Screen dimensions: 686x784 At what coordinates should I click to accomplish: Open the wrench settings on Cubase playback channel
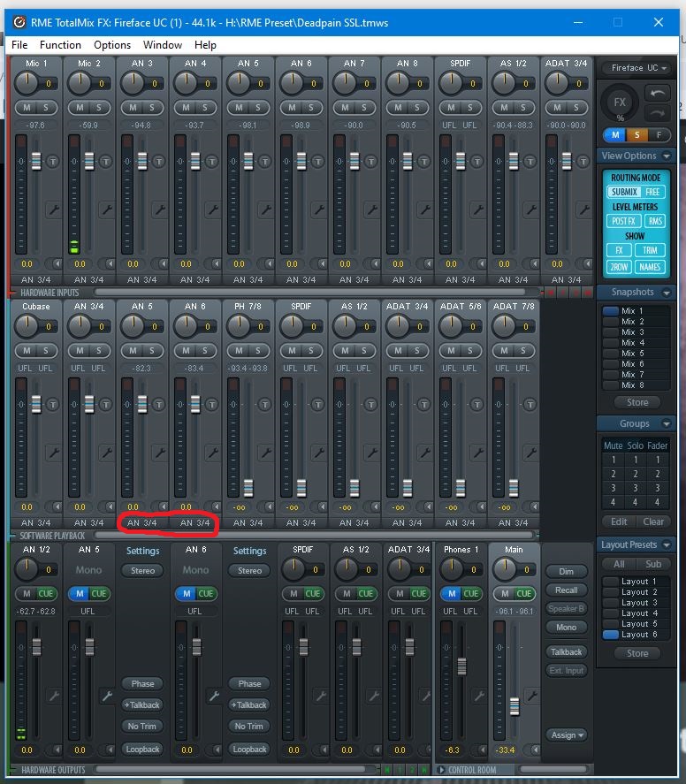tap(53, 452)
